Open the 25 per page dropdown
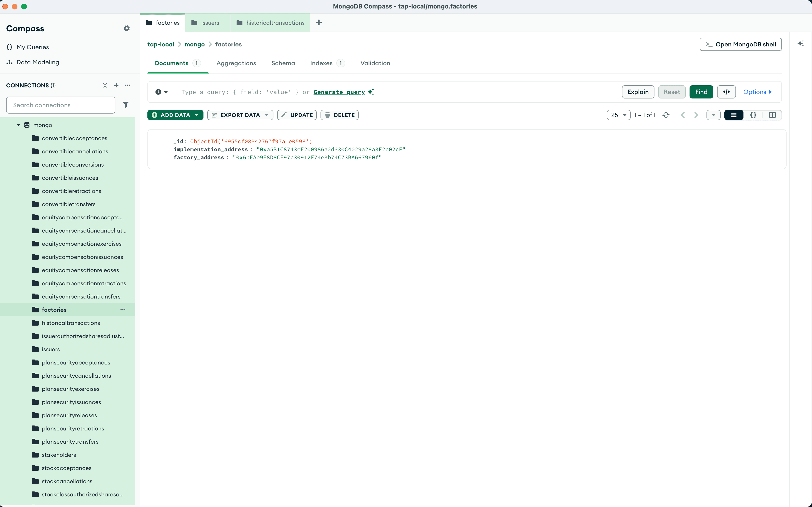The width and height of the screenshot is (812, 507). coord(618,115)
